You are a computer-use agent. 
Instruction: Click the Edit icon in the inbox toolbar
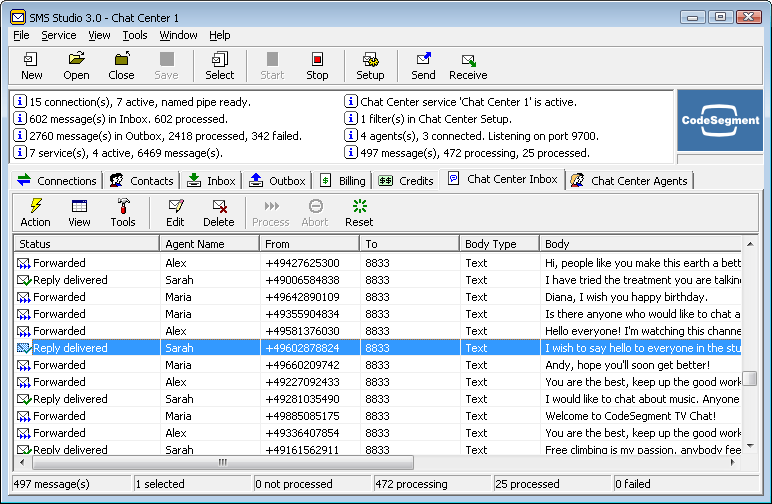(x=175, y=213)
